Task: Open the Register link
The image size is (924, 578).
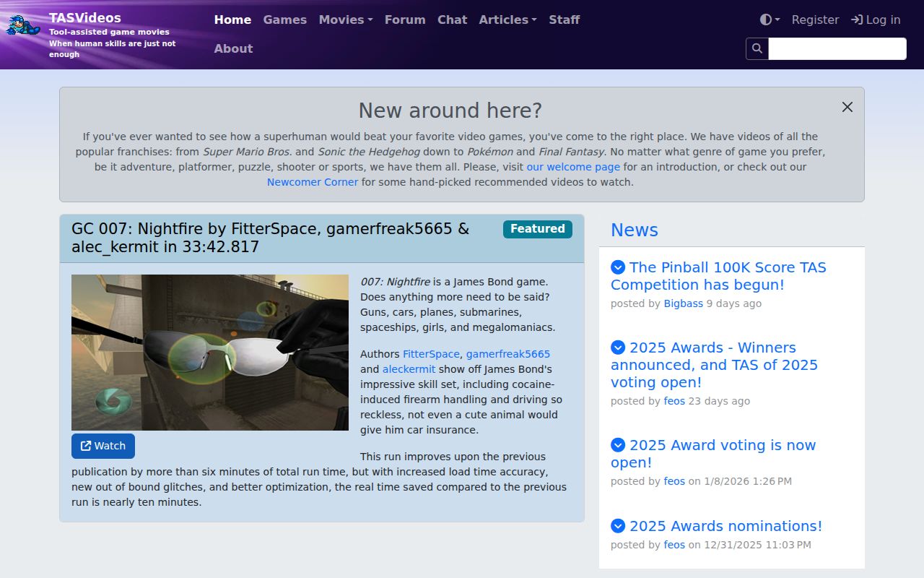Action: point(815,20)
